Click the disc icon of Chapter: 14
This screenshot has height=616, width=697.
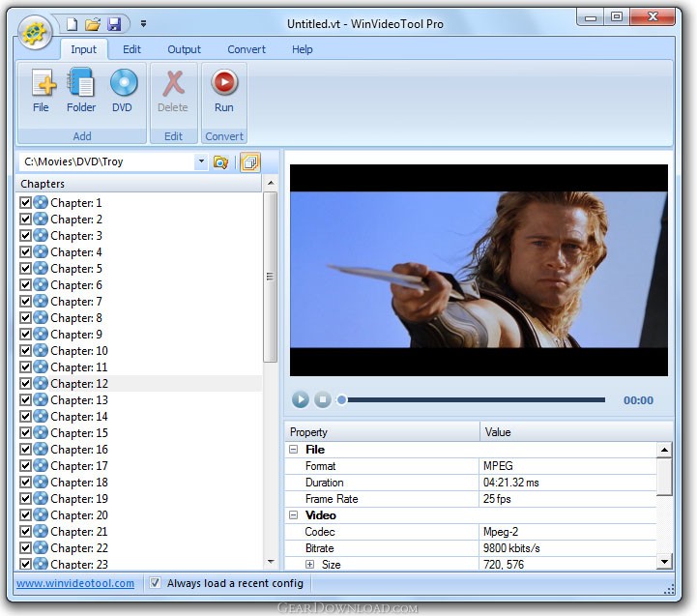point(41,416)
